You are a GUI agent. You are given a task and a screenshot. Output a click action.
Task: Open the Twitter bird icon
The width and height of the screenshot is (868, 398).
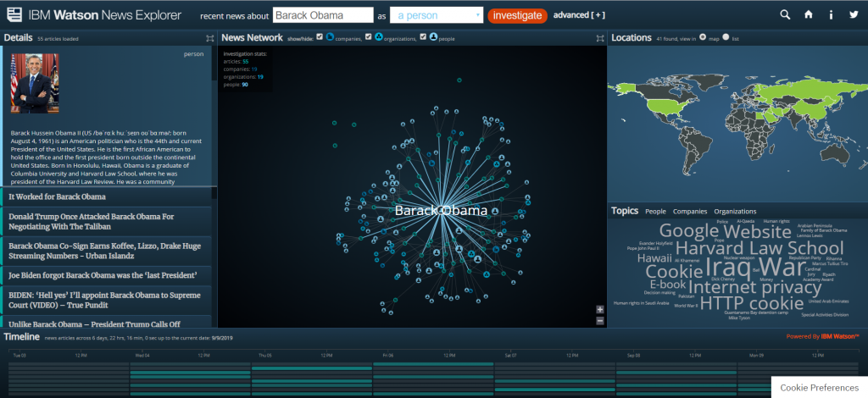point(854,14)
